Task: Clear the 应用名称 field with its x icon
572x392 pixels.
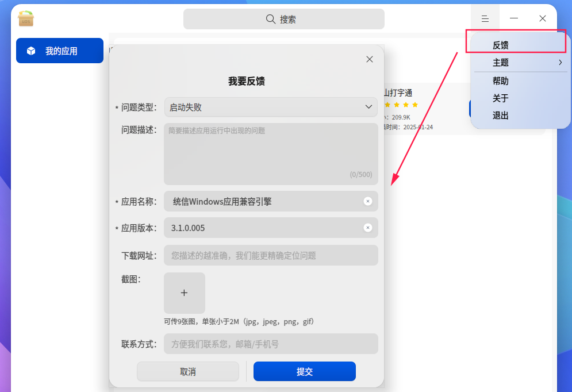Action: point(368,201)
